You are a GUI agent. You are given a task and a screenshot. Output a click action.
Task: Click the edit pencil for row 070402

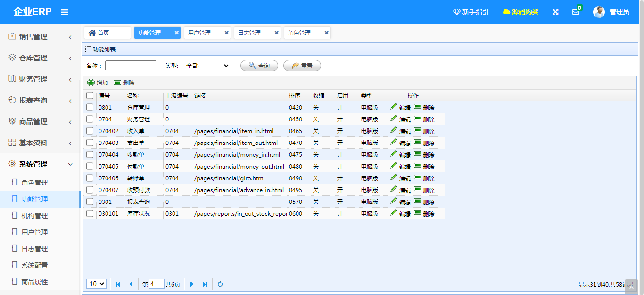click(x=394, y=130)
